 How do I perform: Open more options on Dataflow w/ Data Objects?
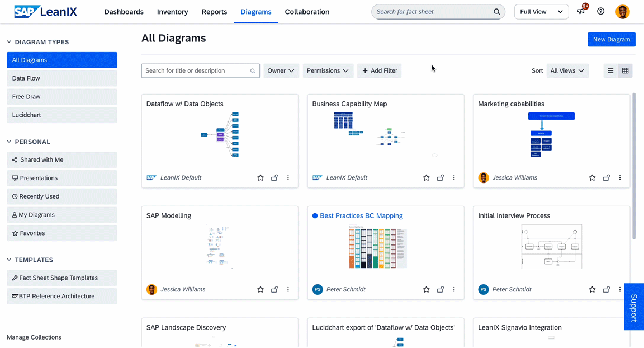288,177
